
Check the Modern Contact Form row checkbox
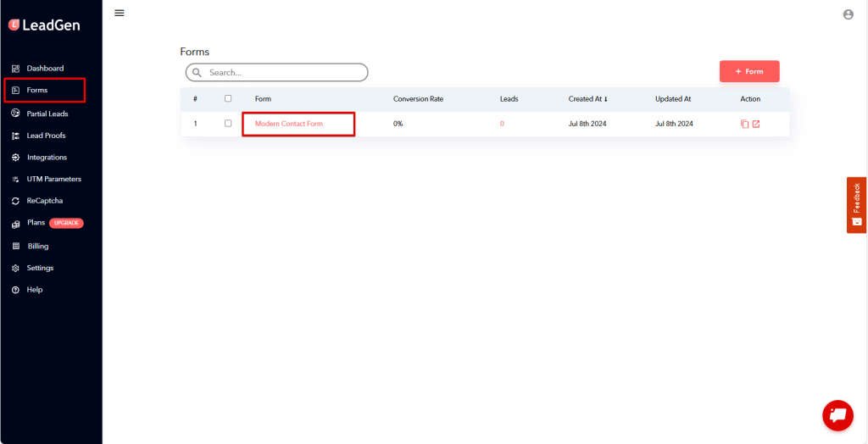(x=228, y=124)
